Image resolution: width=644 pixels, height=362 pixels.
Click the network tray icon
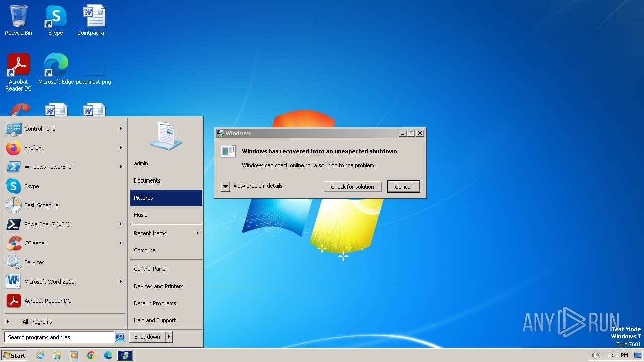[x=638, y=355]
